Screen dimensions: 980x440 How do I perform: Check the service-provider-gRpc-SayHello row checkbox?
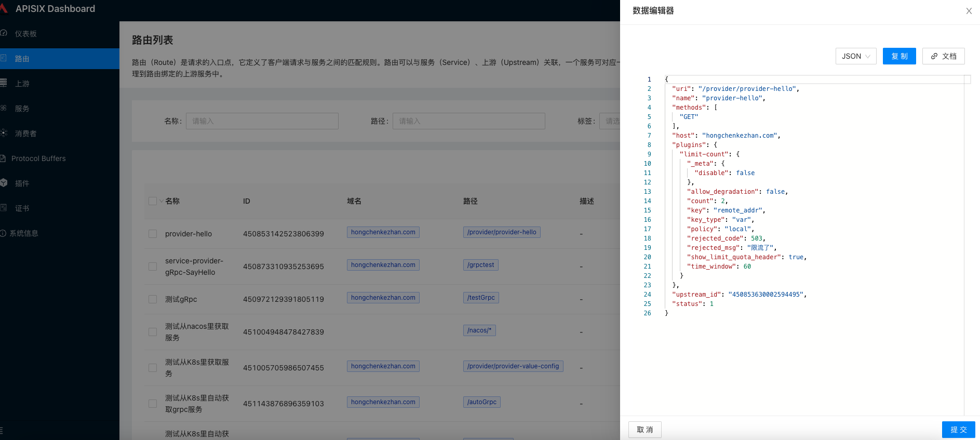153,266
